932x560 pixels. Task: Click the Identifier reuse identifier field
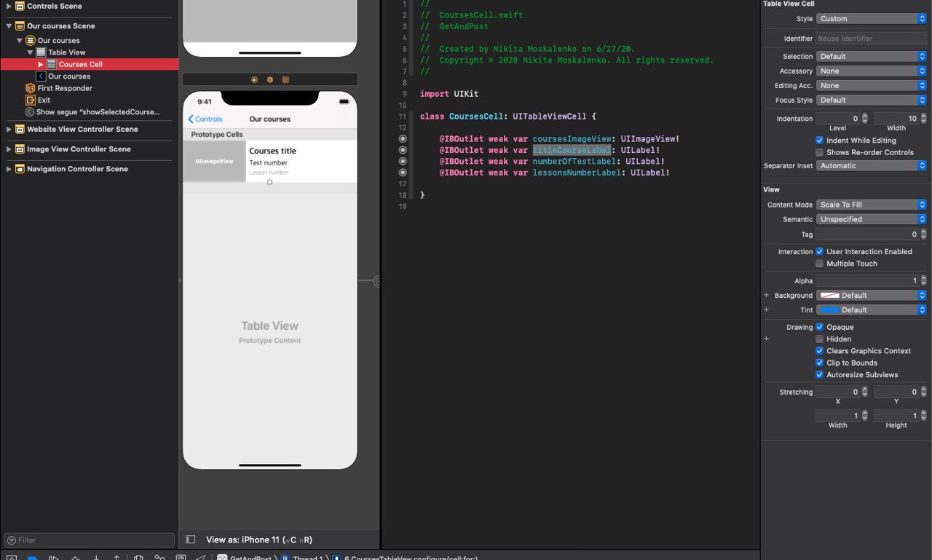tap(871, 39)
